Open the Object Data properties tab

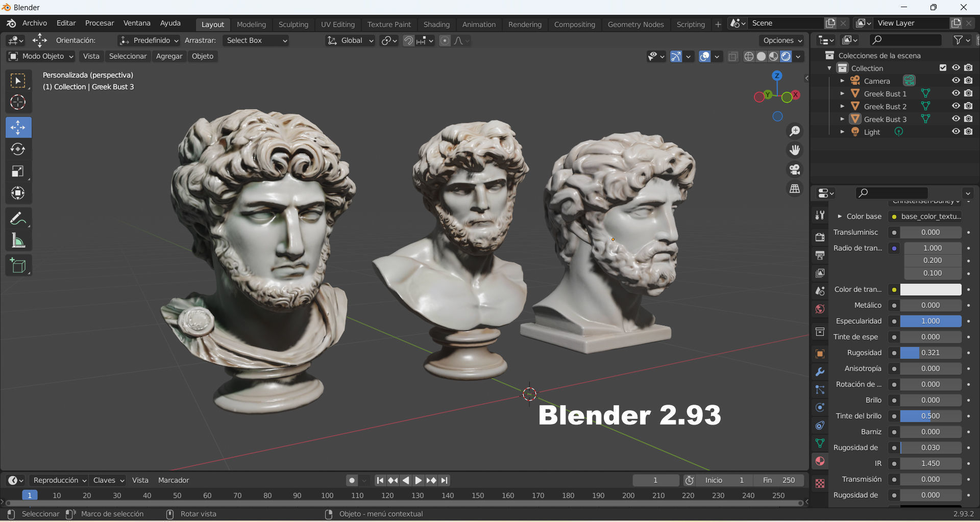[820, 443]
